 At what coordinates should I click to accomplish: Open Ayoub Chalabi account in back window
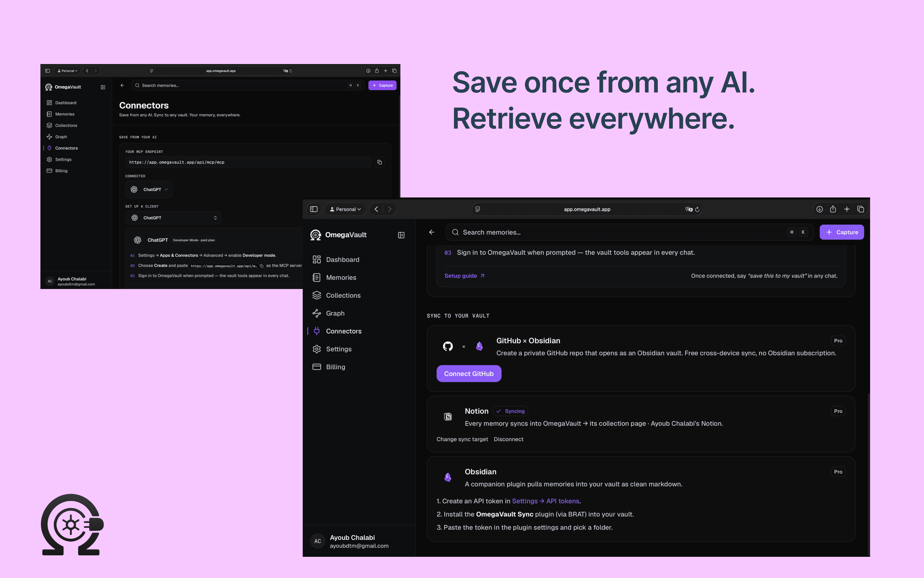(x=71, y=281)
